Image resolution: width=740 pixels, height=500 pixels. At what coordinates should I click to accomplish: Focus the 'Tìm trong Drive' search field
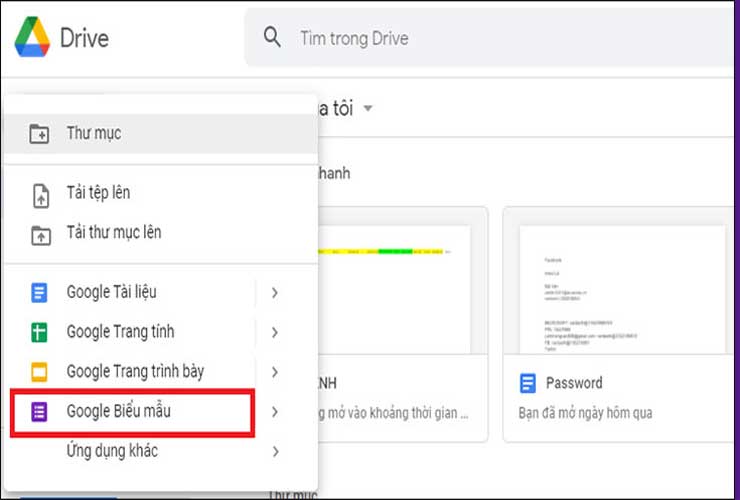pos(491,38)
